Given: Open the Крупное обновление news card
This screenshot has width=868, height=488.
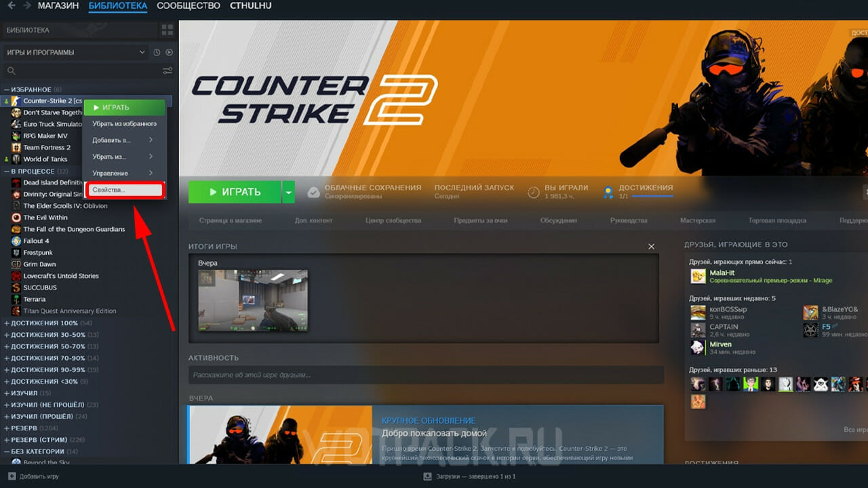Looking at the screenshot, I should click(425, 434).
